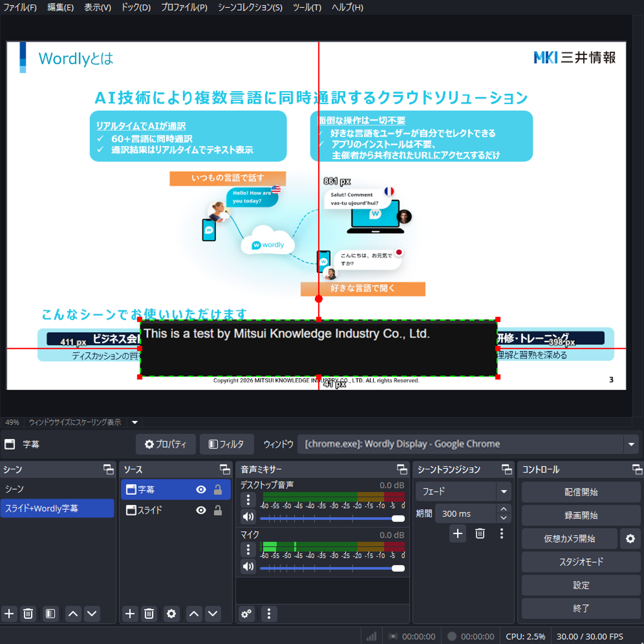Mute the マイク speaker icon
644x644 pixels.
pyautogui.click(x=248, y=566)
